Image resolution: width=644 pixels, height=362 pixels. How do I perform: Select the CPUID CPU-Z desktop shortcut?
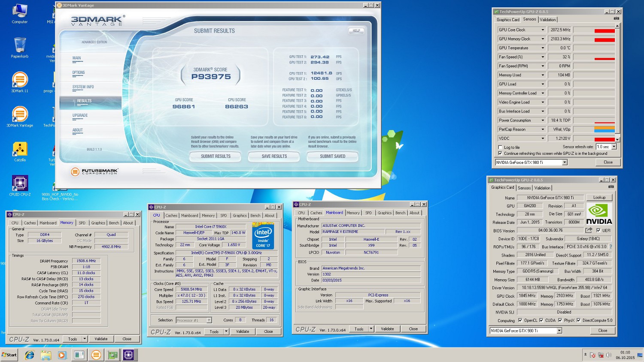[x=20, y=186]
